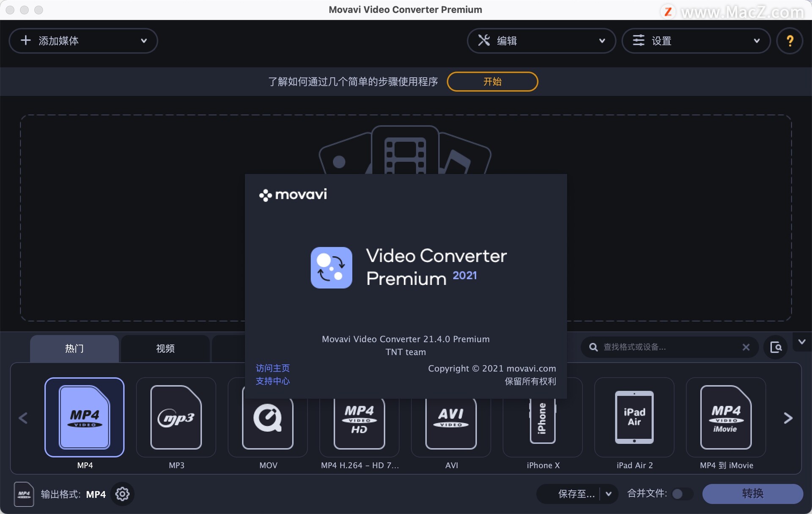The height and width of the screenshot is (514, 812).
Task: Click the MP4 output format file icon
Action: [x=24, y=494]
